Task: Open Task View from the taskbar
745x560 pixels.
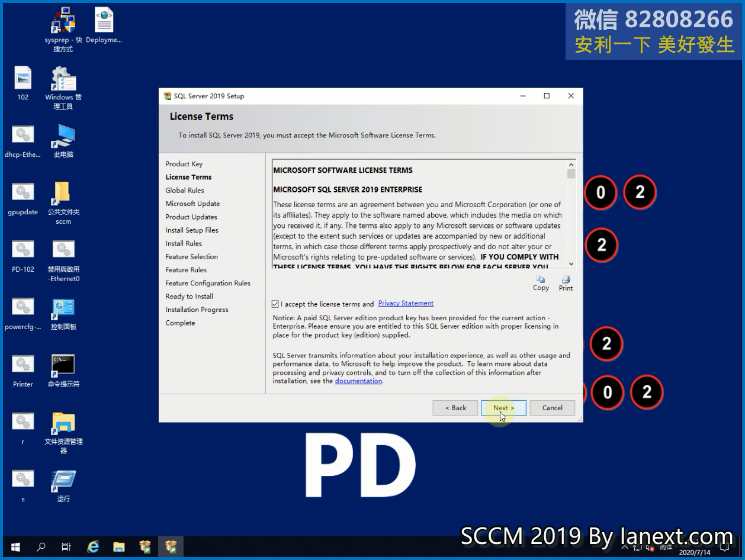Action: coord(66,547)
